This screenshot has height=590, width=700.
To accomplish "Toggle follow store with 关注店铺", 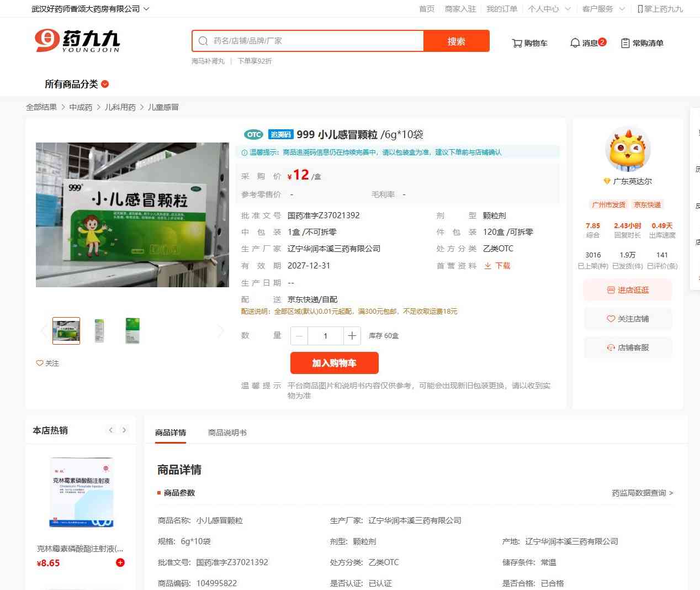I will click(x=628, y=319).
